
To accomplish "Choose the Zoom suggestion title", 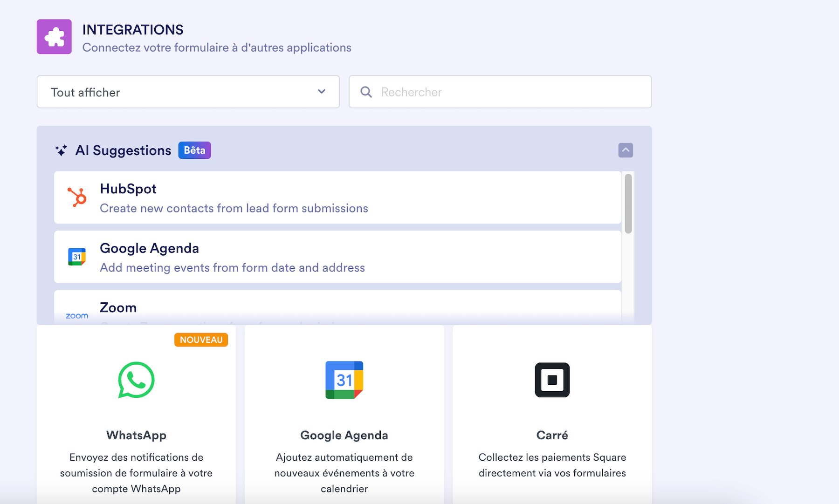I will click(118, 307).
